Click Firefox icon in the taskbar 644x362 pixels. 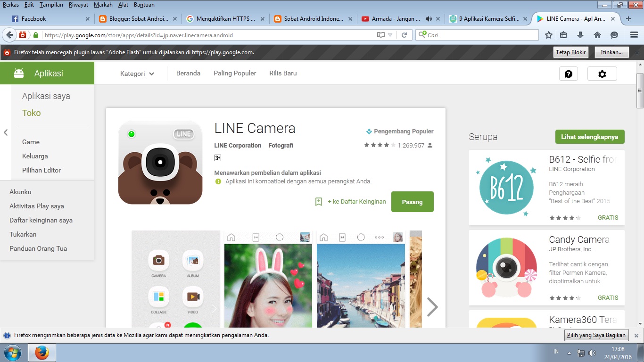pyautogui.click(x=42, y=352)
